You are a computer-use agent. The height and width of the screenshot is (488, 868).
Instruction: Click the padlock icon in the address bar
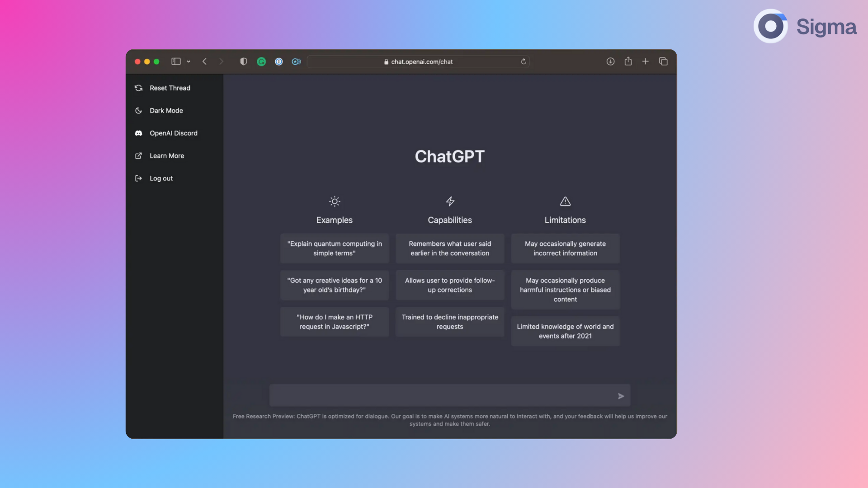(386, 62)
